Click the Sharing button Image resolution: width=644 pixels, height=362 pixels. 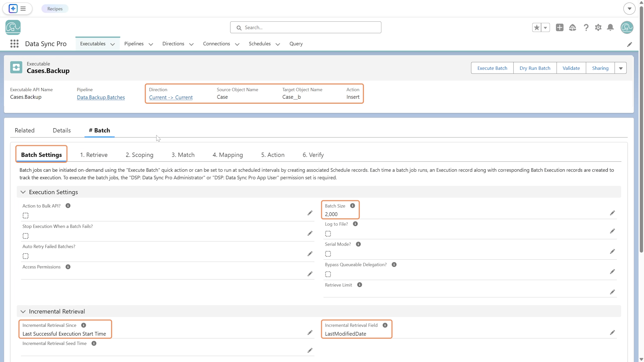coord(600,68)
